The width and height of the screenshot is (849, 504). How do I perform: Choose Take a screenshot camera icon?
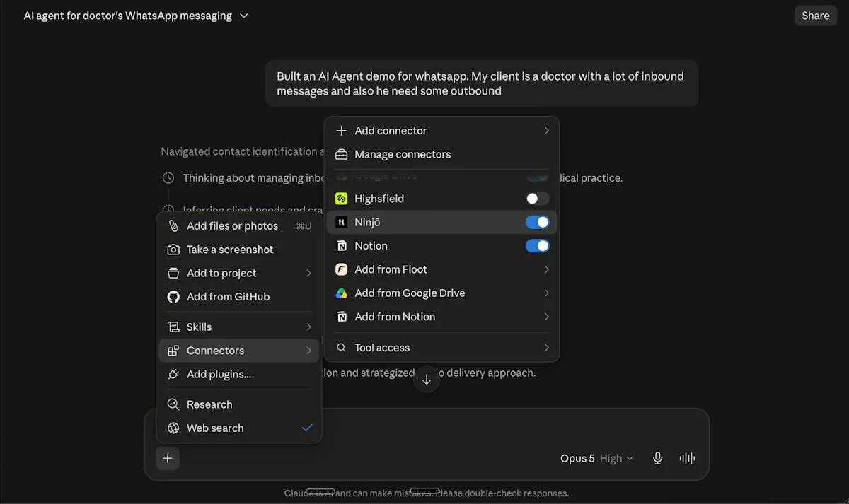pos(173,250)
